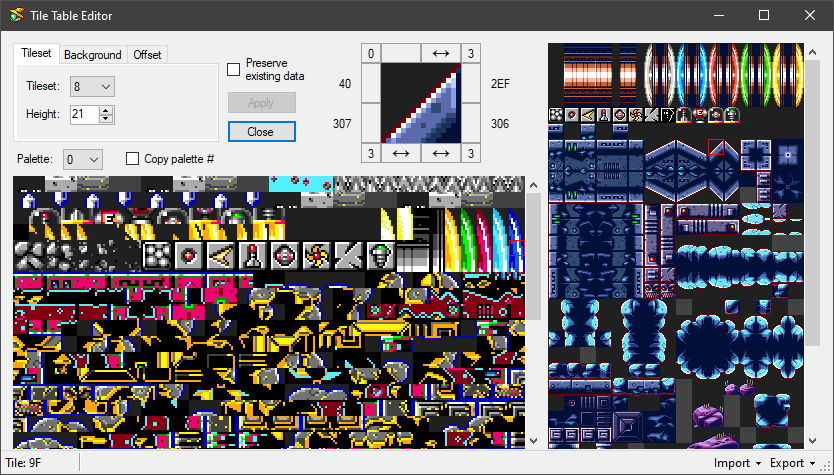Enable Preserve existing data checkbox
Screen dimensions: 834x475
233,69
